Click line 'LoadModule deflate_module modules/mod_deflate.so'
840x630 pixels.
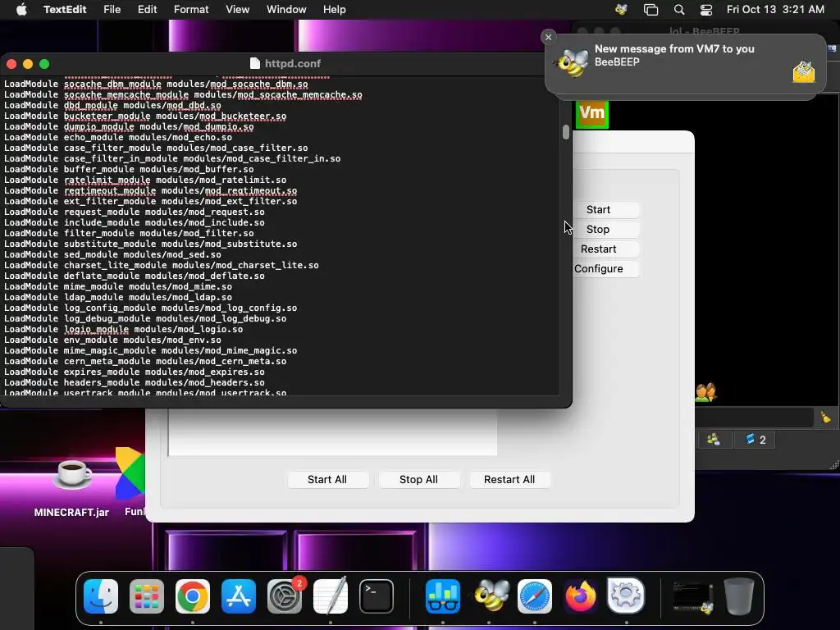coord(134,276)
